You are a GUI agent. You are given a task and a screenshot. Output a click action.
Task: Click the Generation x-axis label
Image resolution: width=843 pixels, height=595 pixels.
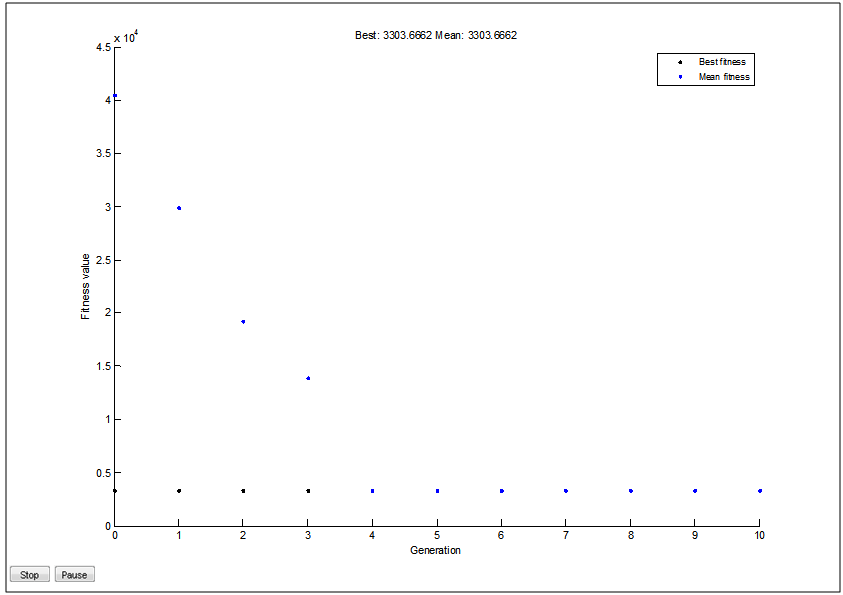436,550
